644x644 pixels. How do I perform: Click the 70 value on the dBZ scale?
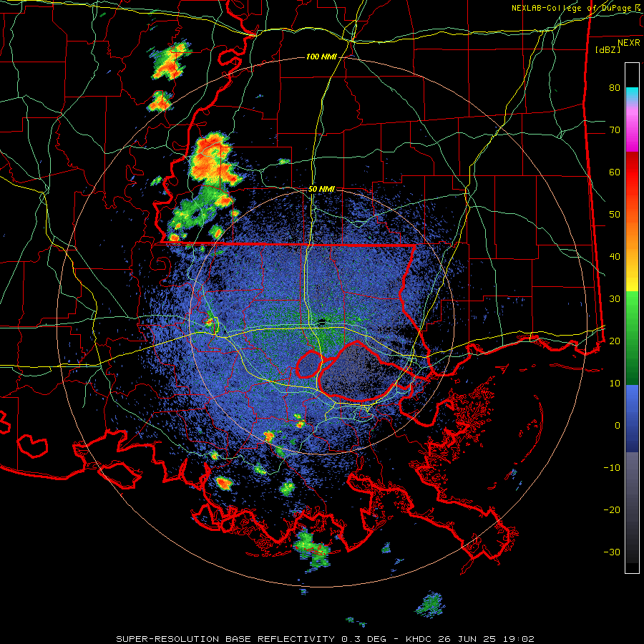615,130
